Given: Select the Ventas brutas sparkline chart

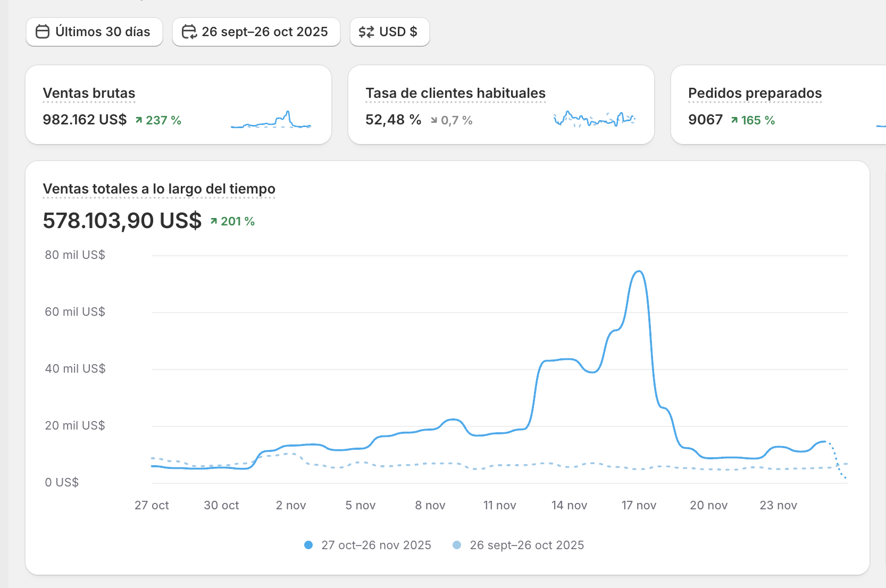Looking at the screenshot, I should click(x=271, y=120).
